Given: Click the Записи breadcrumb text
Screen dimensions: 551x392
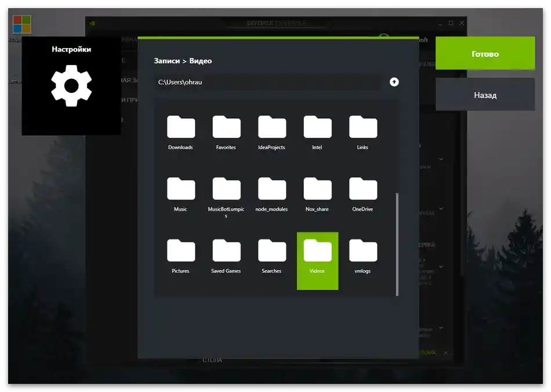Looking at the screenshot, I should coord(167,61).
